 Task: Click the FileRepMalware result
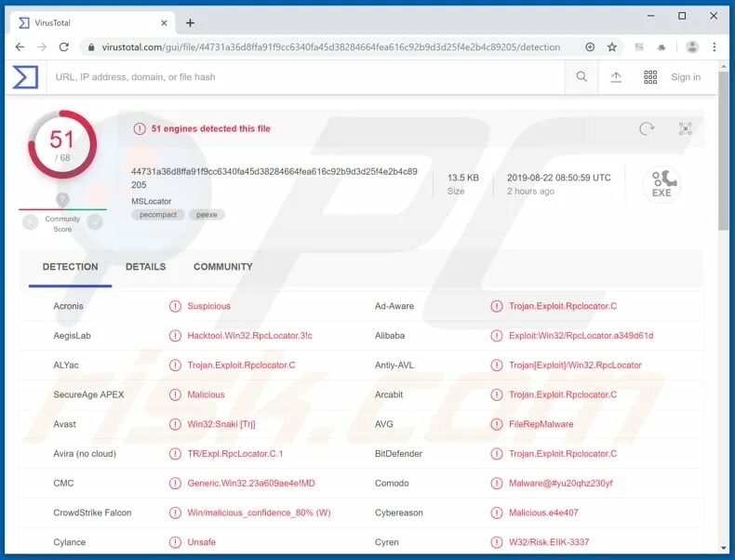click(541, 424)
